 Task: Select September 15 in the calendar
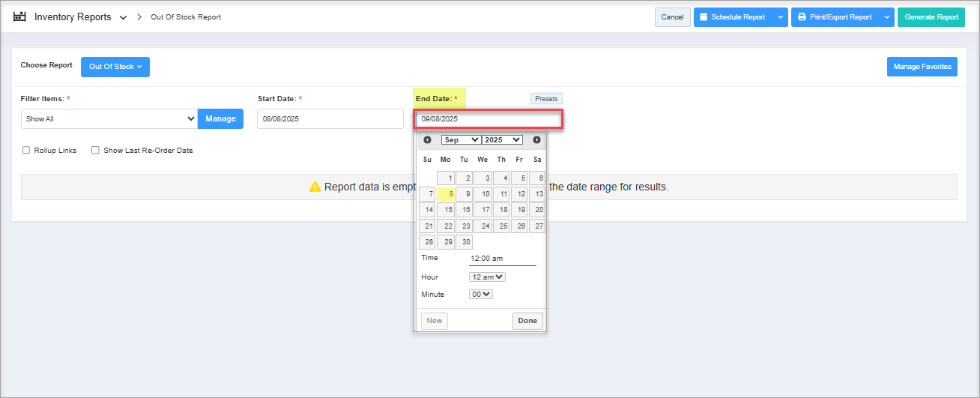pos(446,210)
